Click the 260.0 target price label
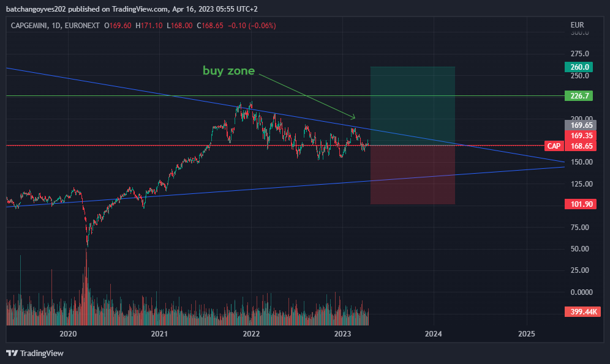 (x=579, y=67)
